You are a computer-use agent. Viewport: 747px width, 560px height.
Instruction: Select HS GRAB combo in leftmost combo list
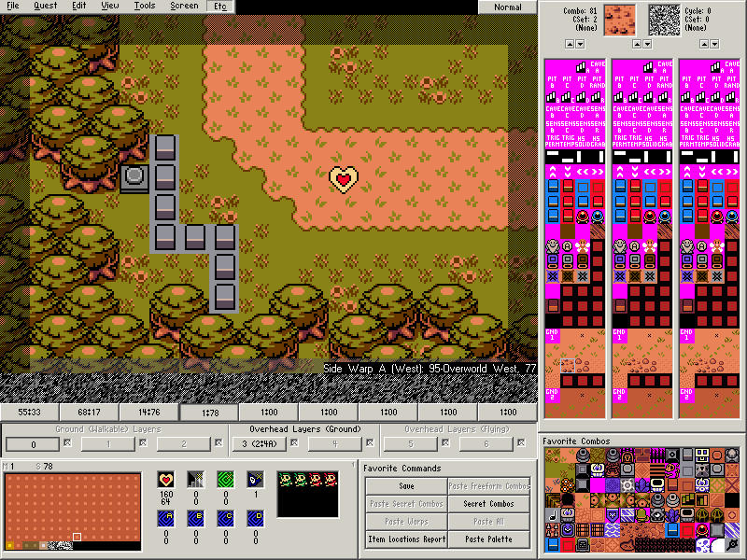point(598,141)
